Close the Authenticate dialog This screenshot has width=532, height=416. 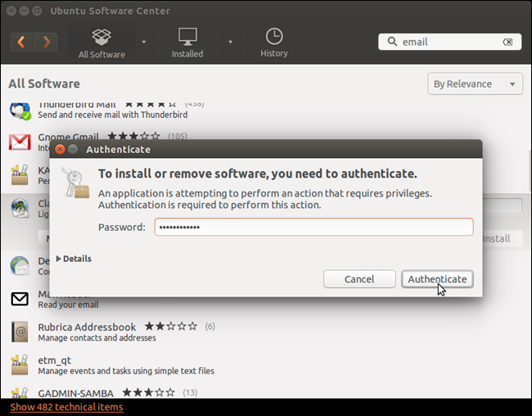[60, 149]
